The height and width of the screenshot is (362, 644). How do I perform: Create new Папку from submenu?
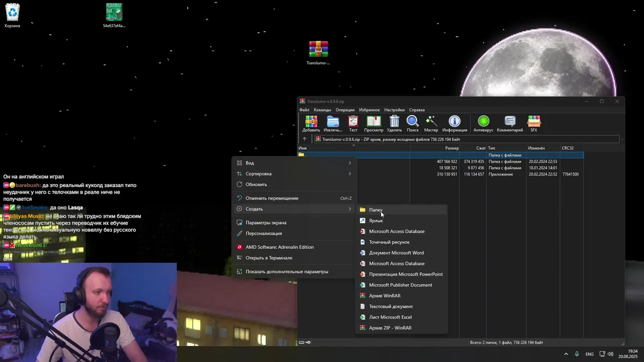[402, 210]
